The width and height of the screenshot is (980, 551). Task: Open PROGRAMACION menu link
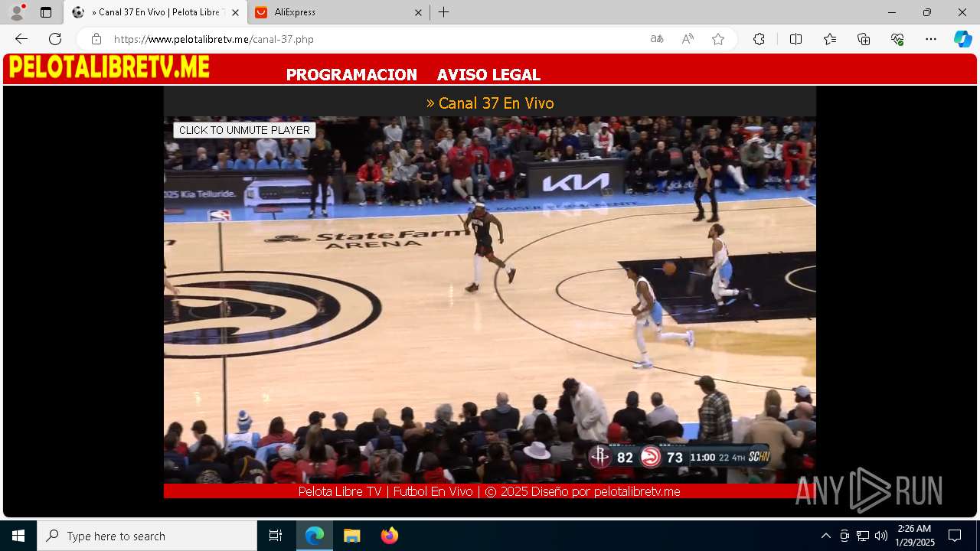tap(351, 74)
